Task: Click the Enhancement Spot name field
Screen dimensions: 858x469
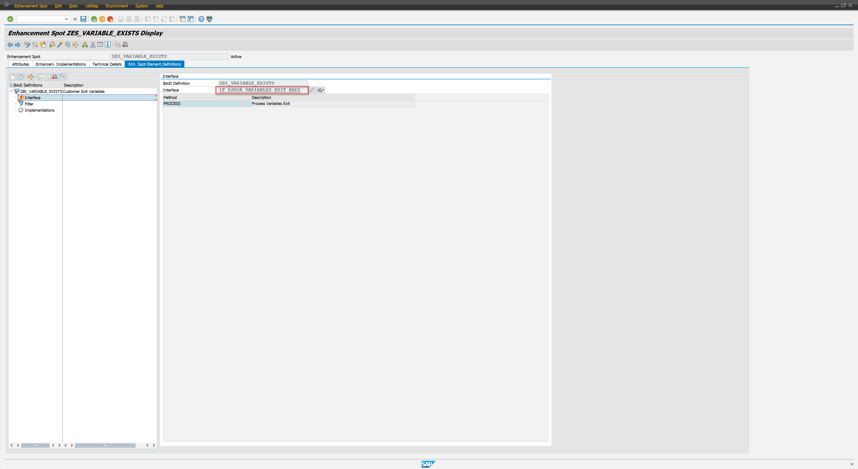Action: (x=169, y=56)
